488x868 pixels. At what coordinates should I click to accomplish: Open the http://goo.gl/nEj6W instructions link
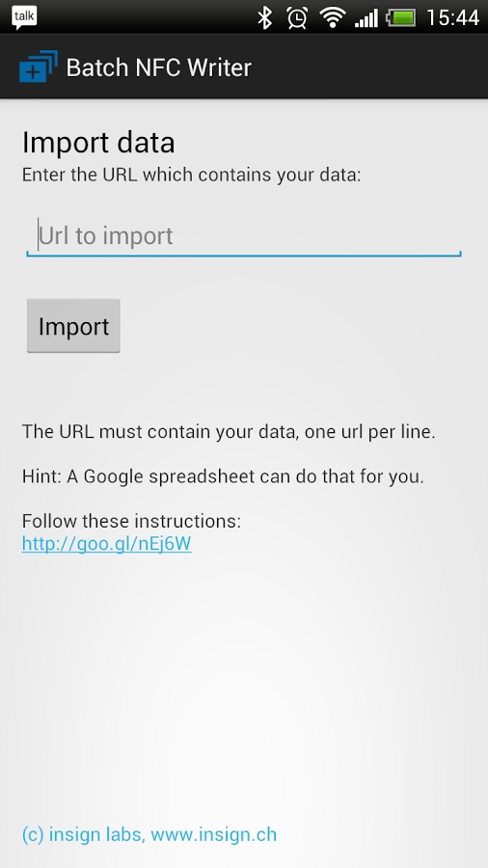tap(107, 544)
